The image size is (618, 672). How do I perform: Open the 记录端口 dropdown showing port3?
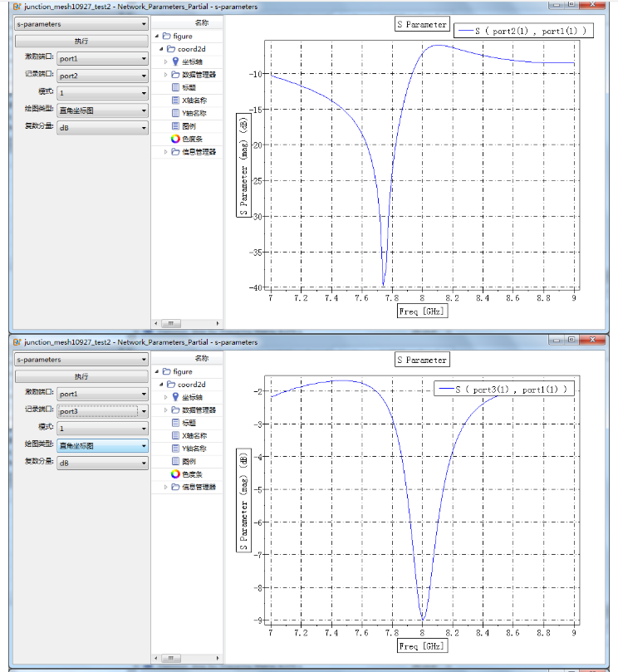click(x=102, y=410)
